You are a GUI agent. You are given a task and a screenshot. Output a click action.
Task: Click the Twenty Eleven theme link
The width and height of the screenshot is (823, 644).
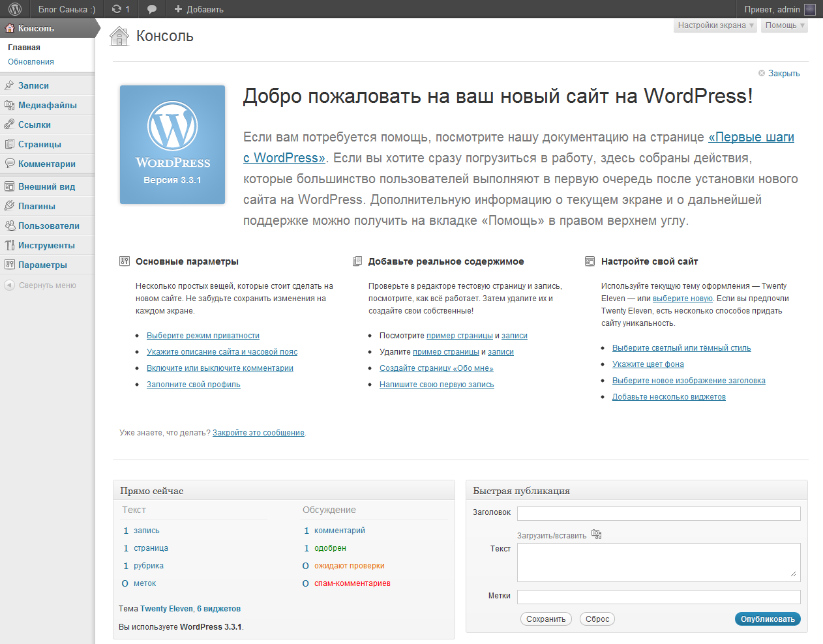click(x=166, y=609)
